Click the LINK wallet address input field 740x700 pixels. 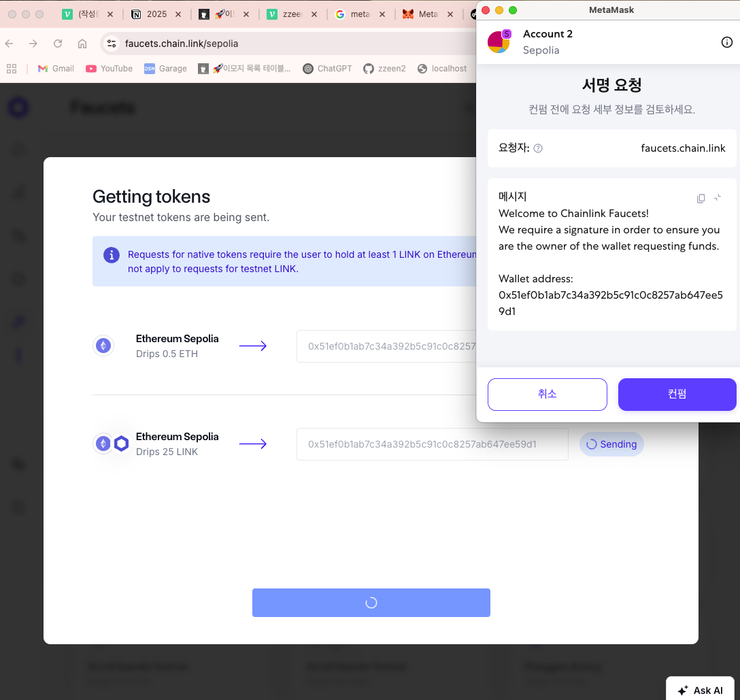point(433,444)
